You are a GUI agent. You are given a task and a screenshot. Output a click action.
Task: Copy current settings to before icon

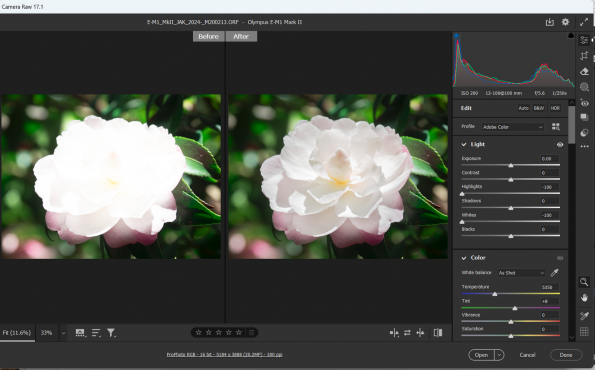420,333
